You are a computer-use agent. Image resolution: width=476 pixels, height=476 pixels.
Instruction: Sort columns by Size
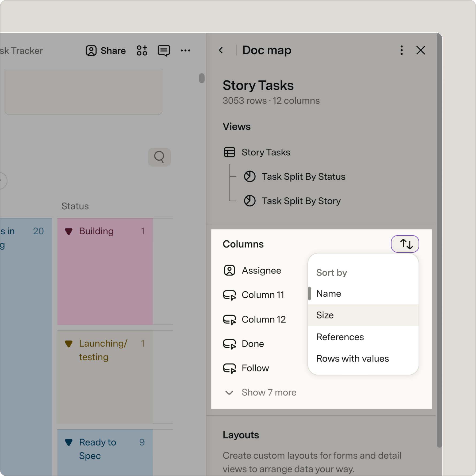click(363, 315)
